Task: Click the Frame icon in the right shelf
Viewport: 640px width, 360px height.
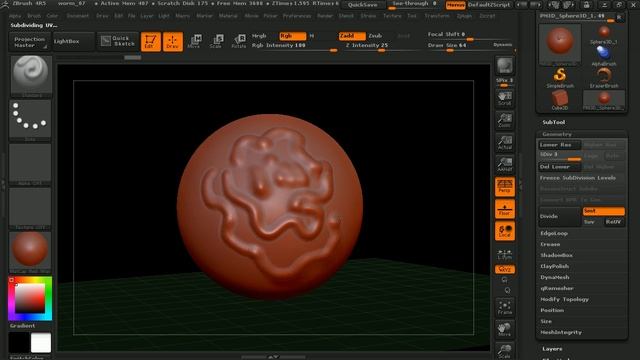Action: click(x=505, y=308)
